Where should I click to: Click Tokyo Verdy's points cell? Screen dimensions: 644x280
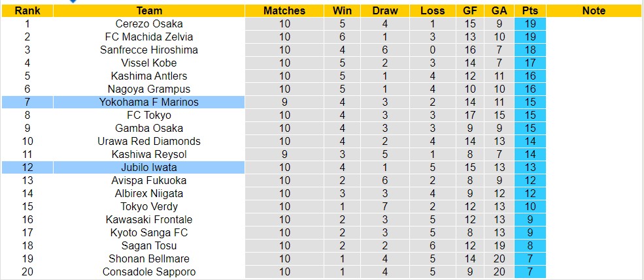tap(530, 206)
